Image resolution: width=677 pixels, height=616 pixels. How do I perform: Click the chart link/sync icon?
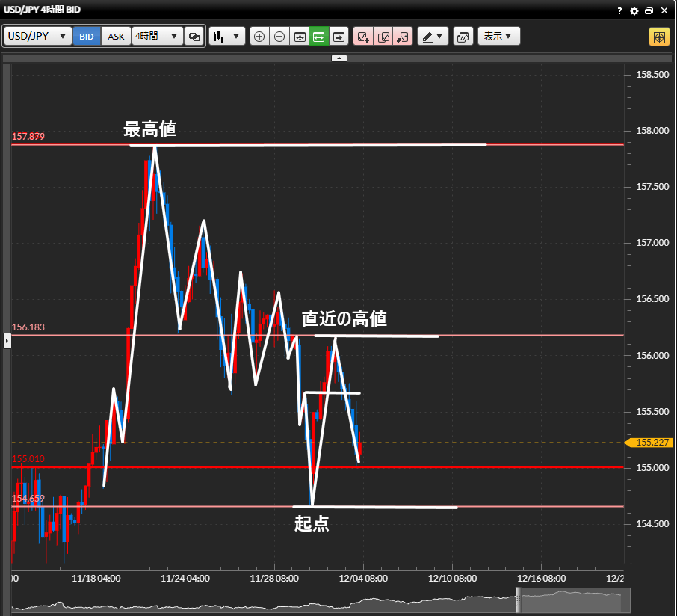(x=194, y=36)
